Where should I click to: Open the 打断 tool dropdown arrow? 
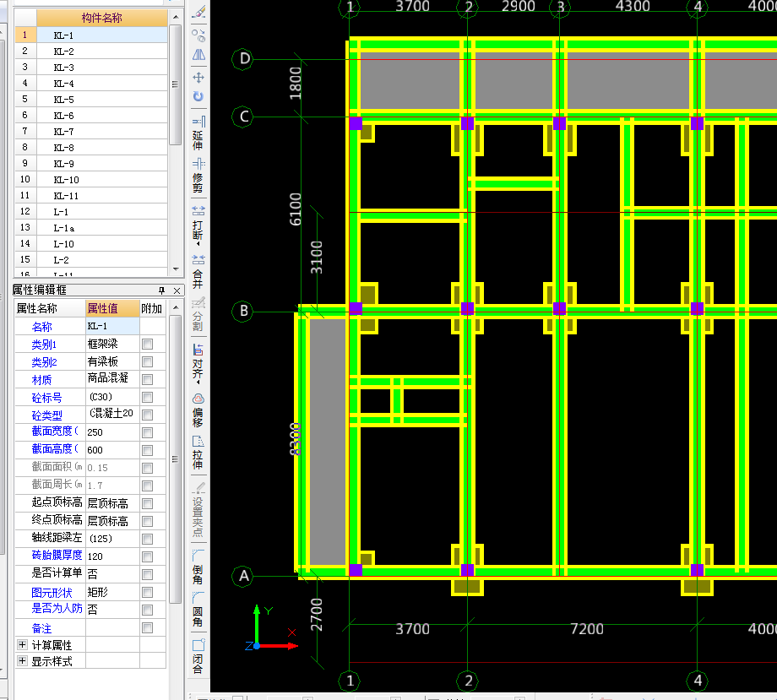point(198,244)
